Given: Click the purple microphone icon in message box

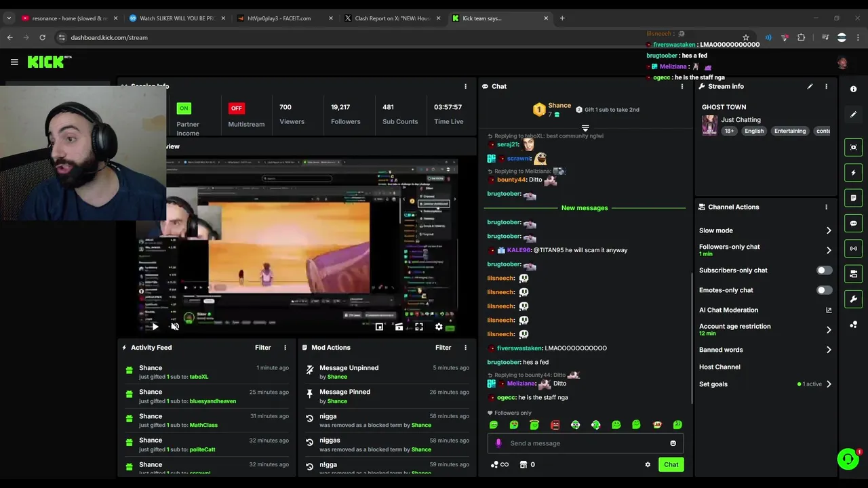Looking at the screenshot, I should pyautogui.click(x=498, y=443).
